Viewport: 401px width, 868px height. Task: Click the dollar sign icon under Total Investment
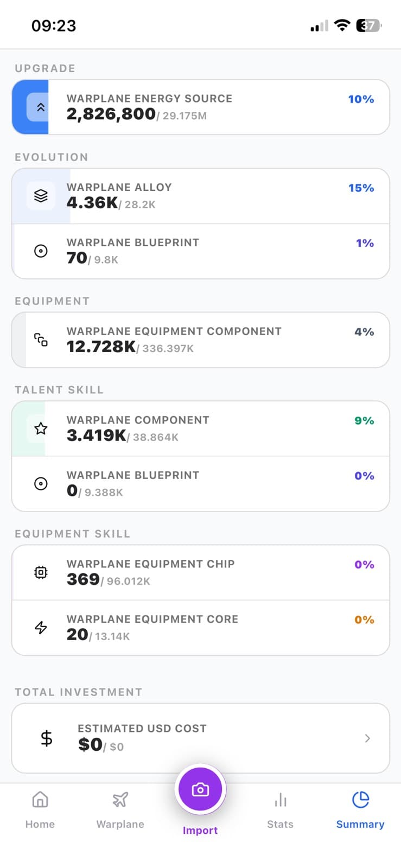[46, 738]
